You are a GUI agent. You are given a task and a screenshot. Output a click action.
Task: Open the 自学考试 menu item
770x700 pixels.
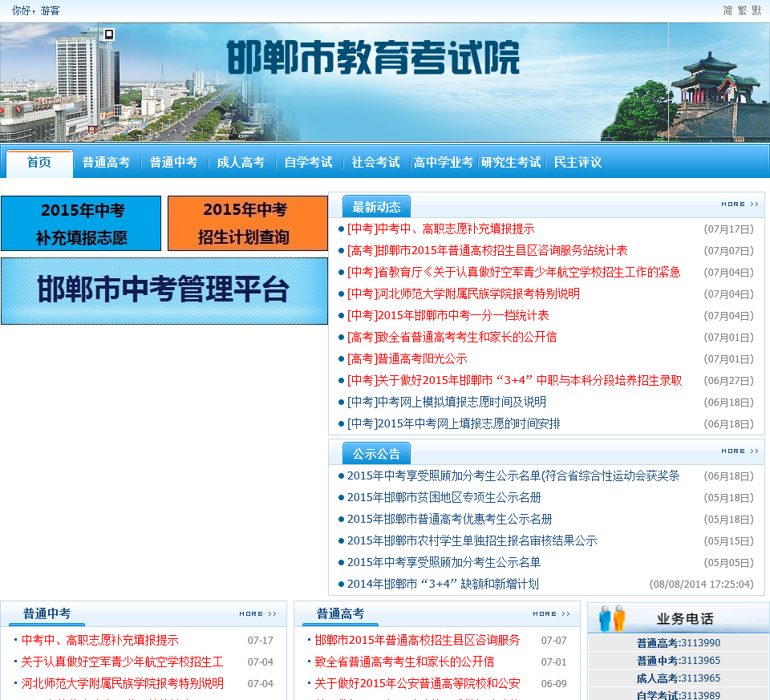(x=308, y=163)
